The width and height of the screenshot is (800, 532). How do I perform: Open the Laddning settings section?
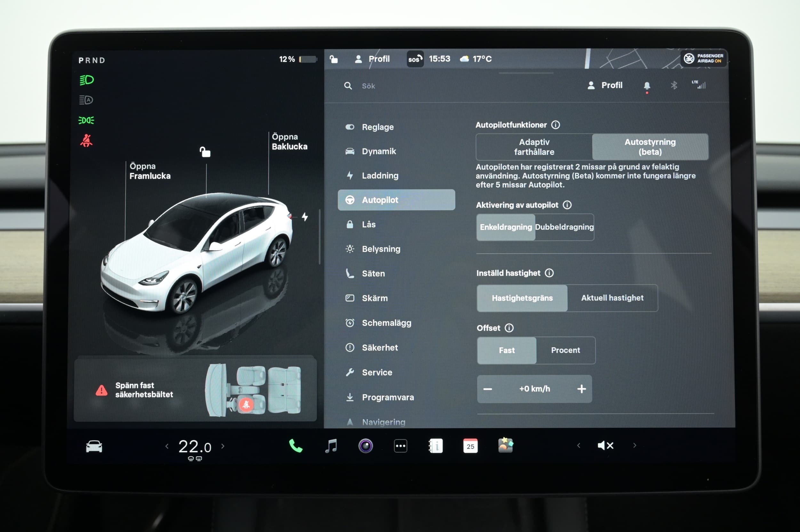pyautogui.click(x=396, y=176)
